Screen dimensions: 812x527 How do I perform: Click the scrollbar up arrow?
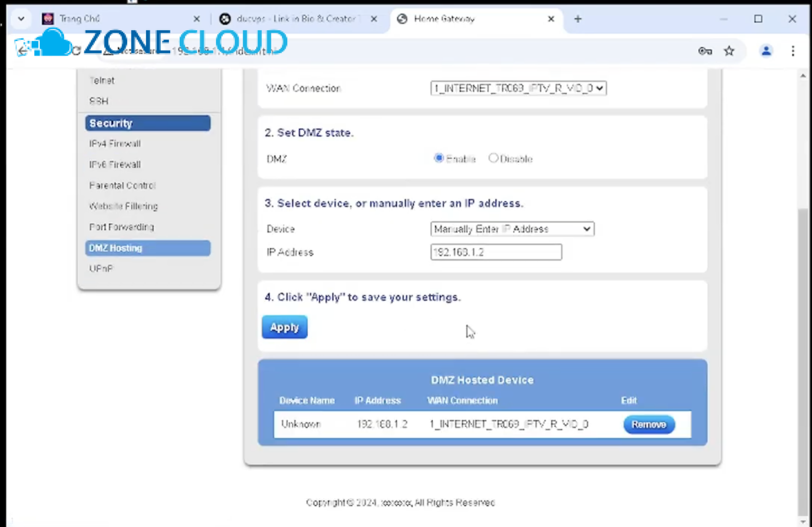(803, 76)
